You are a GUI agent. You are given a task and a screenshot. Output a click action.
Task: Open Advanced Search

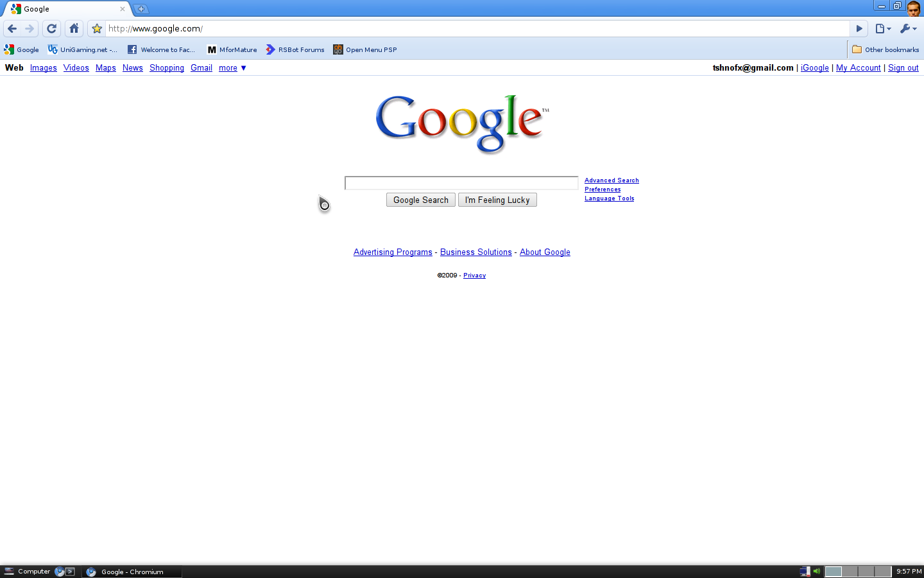[612, 180]
